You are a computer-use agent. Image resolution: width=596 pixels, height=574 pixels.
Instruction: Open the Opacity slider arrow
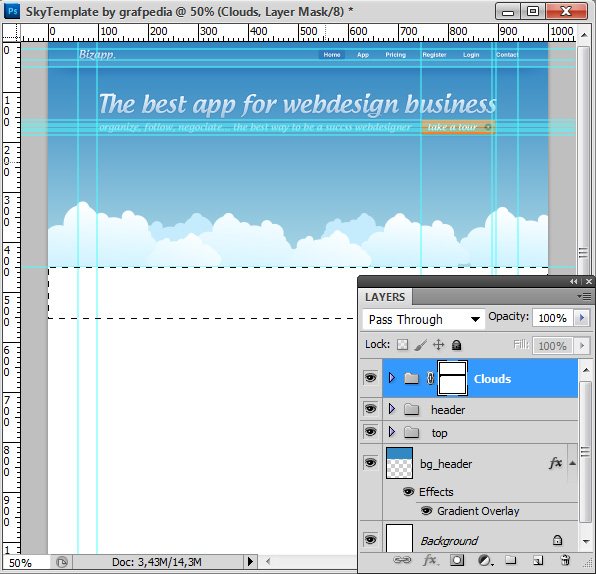click(581, 318)
